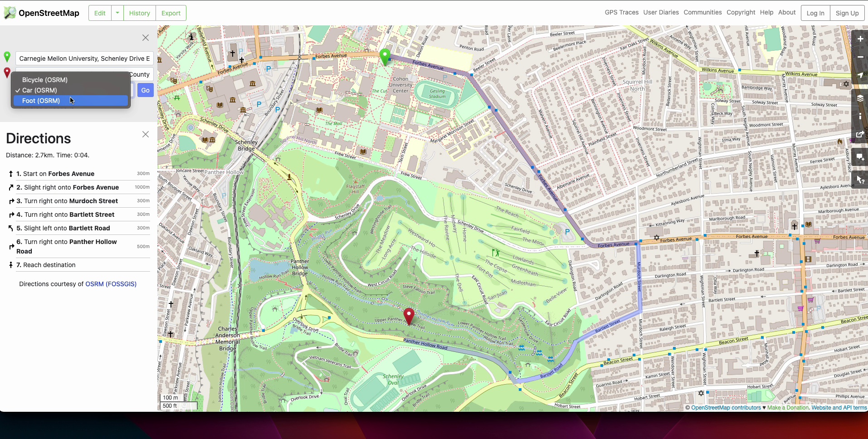Image resolution: width=868 pixels, height=439 pixels.
Task: Open the History tab
Action: [139, 13]
